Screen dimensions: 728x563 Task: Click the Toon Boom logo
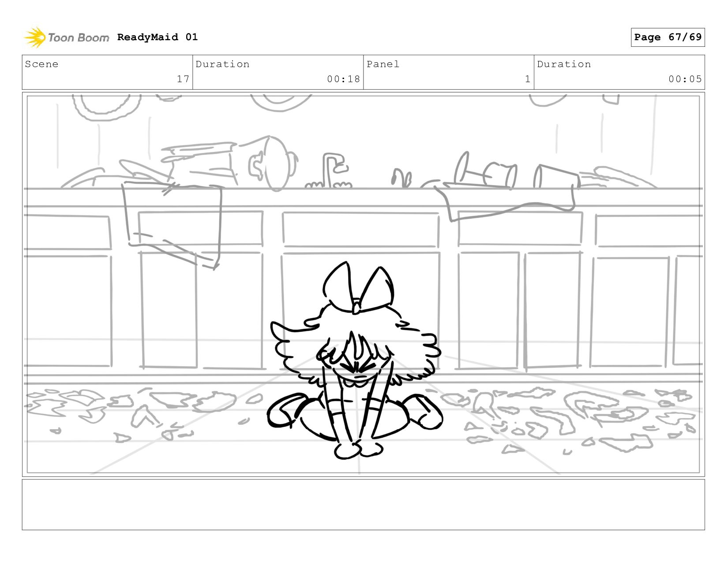pos(66,37)
